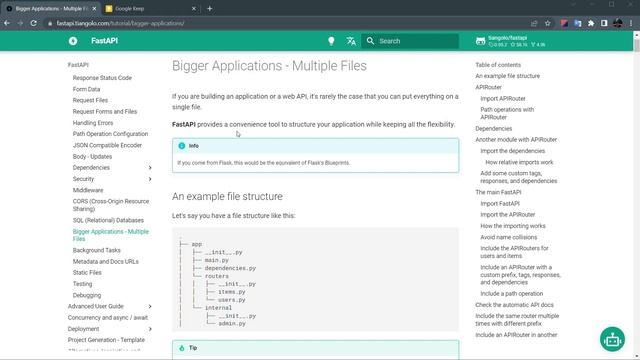The height and width of the screenshot is (360, 640).
Task: Close the Google Keep tab
Action: [194, 8]
